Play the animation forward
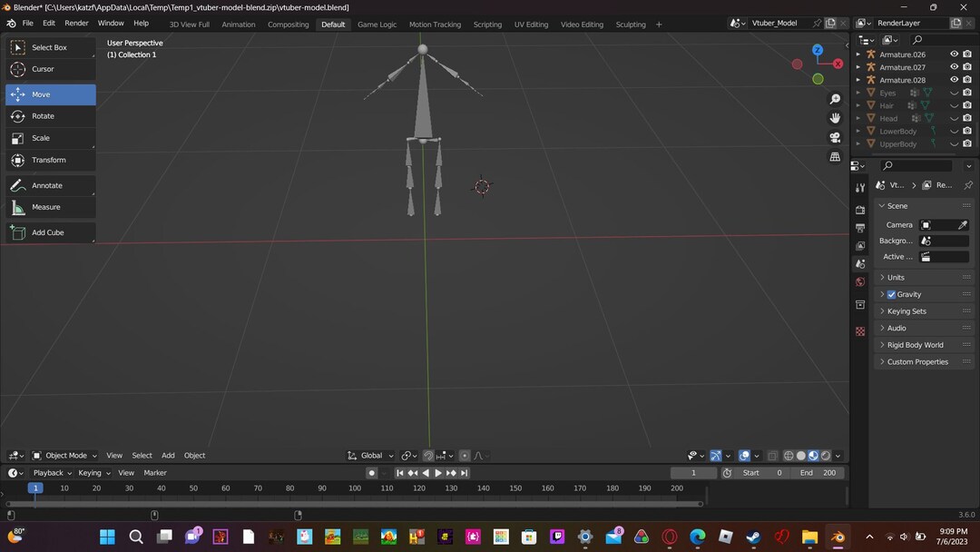Viewport: 980px width, 552px height. click(438, 473)
